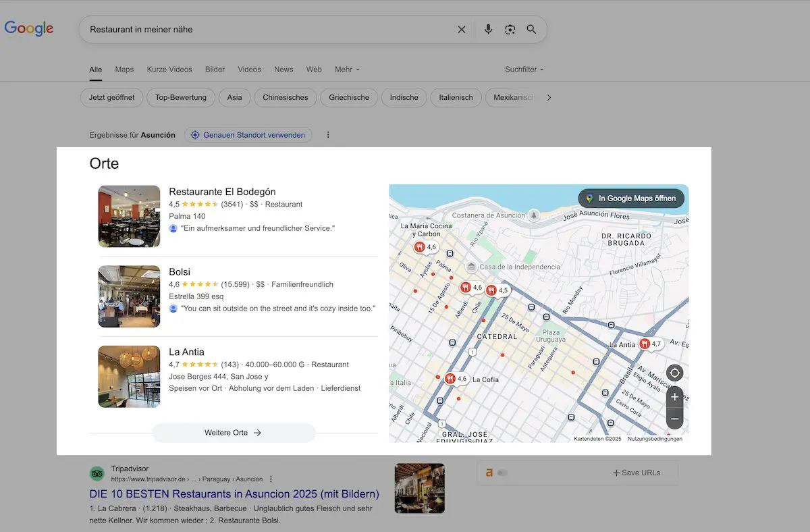Open the La Antia listing
The image size is (810, 532).
(x=186, y=352)
